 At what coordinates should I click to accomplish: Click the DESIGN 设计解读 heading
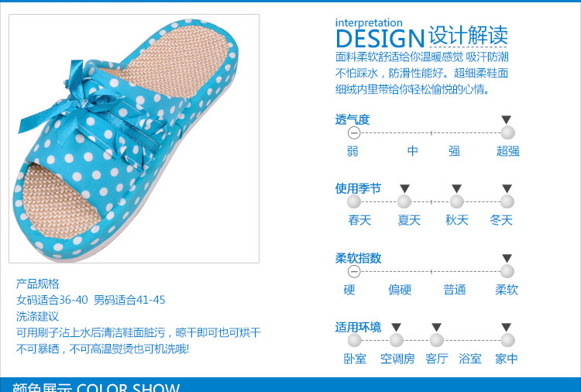tap(421, 37)
